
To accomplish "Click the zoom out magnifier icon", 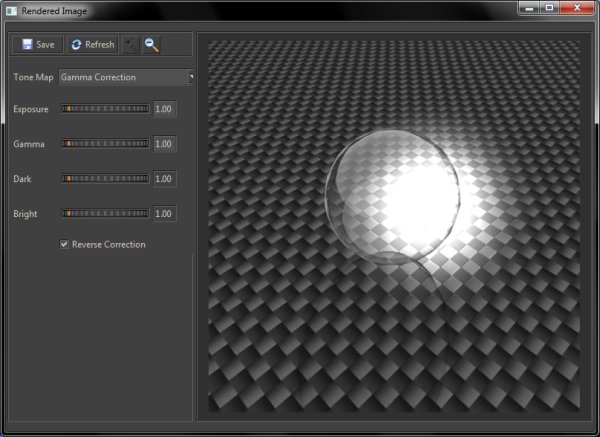I will [x=152, y=45].
